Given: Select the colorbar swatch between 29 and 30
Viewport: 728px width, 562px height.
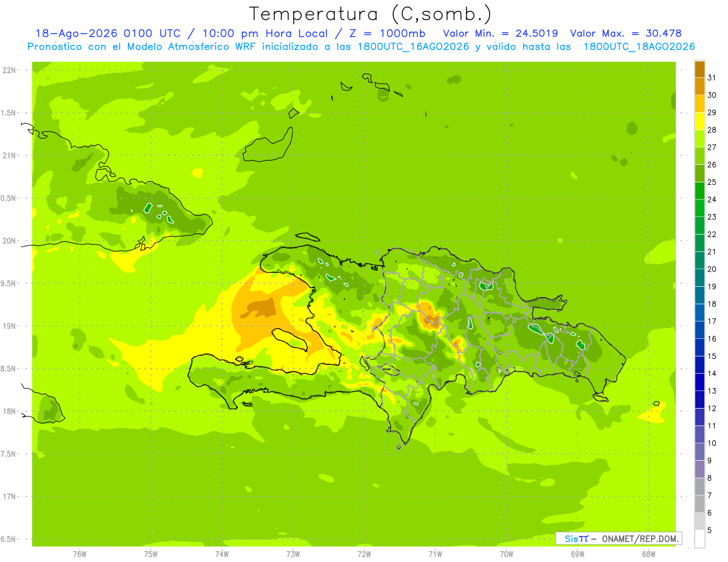Looking at the screenshot, I should [x=699, y=104].
